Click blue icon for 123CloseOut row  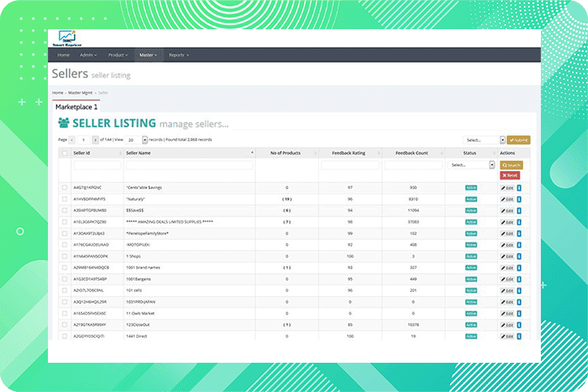(519, 325)
